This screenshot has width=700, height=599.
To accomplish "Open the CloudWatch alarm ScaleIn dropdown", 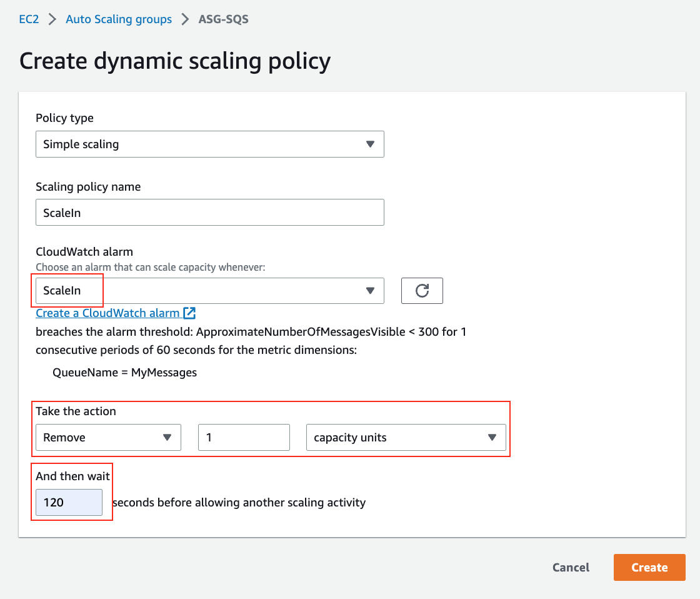I will point(210,291).
